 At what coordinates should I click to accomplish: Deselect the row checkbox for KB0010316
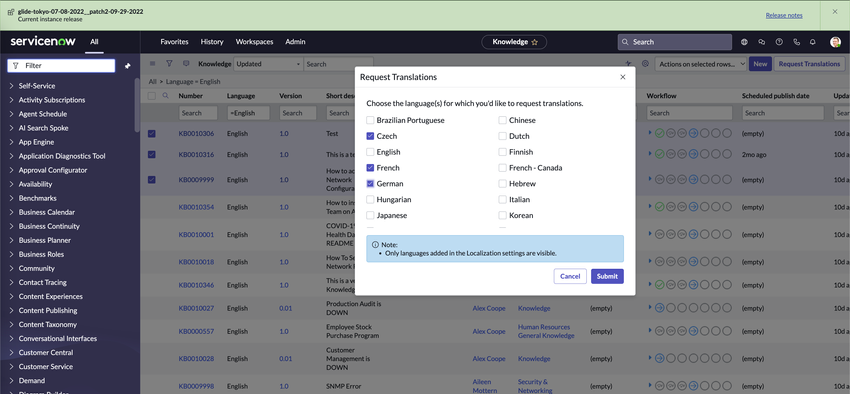(x=152, y=154)
